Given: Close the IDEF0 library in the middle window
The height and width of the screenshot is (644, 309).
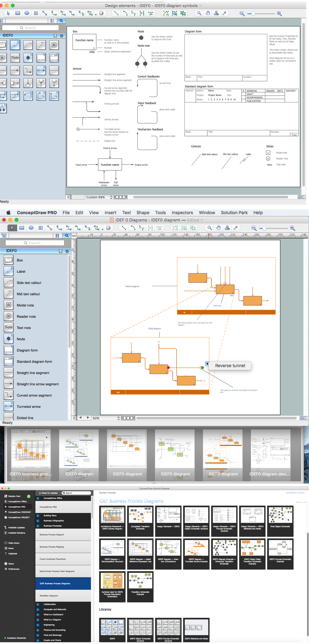Looking at the screenshot, I should tap(67, 251).
